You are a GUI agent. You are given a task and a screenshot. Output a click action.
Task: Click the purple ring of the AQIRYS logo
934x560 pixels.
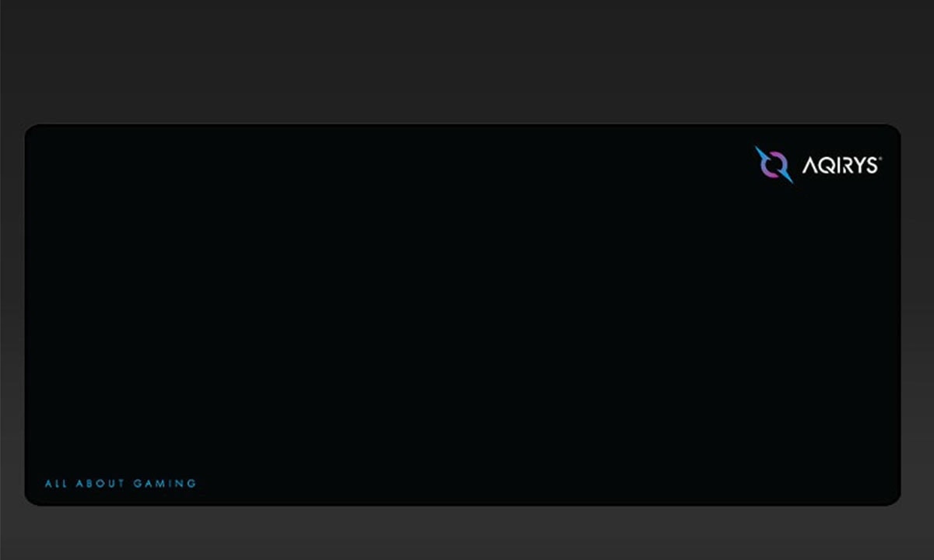(774, 164)
